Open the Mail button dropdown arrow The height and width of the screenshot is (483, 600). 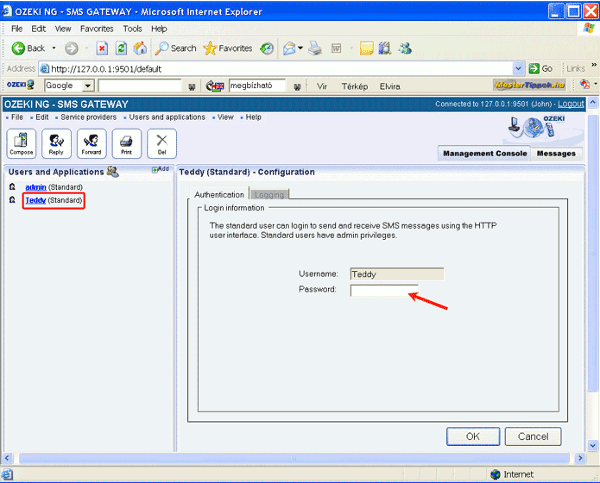coord(300,48)
